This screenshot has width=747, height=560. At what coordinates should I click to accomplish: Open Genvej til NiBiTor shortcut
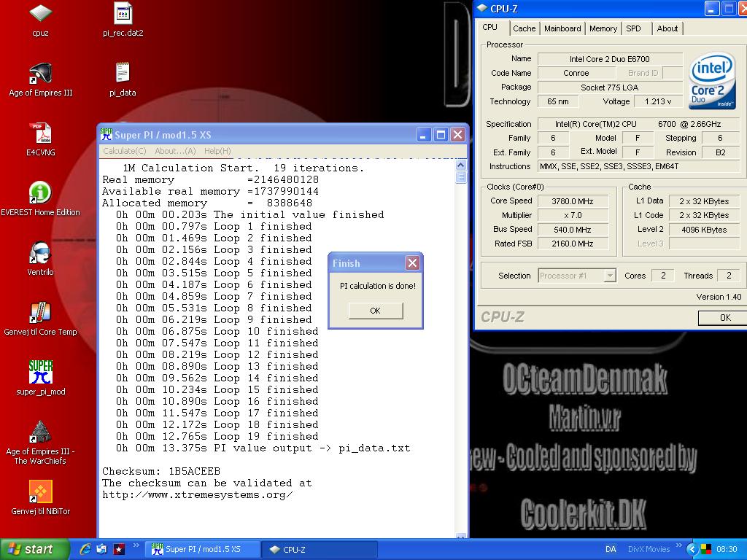coord(41,498)
